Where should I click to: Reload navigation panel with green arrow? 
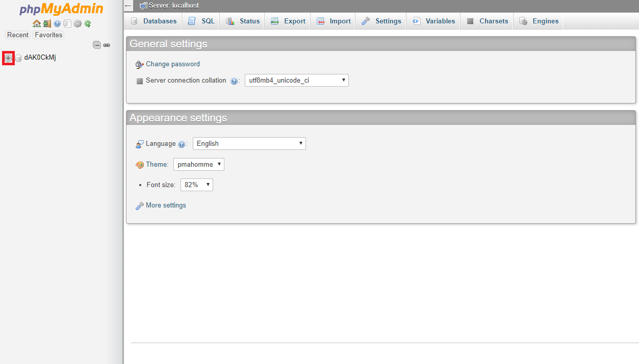(88, 23)
